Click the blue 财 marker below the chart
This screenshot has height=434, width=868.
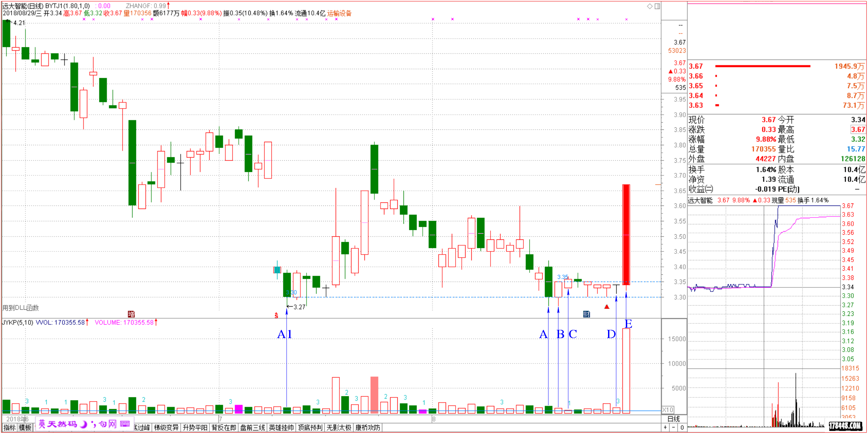coord(586,314)
